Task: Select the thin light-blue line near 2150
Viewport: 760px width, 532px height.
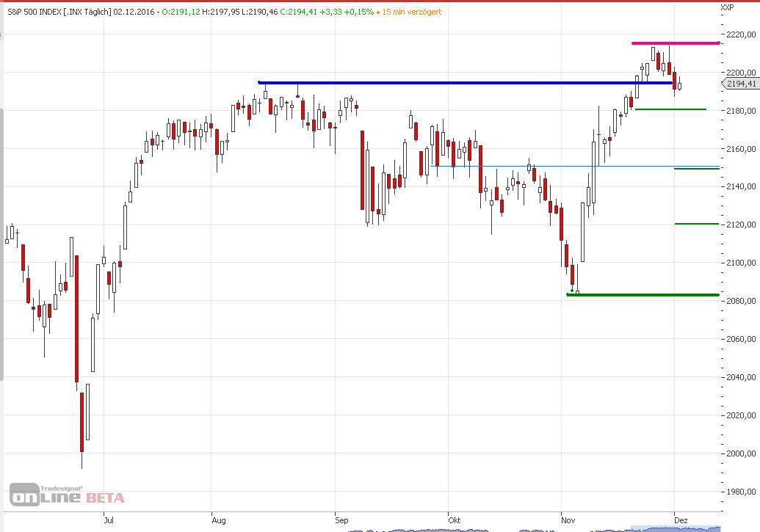Action: pos(574,166)
